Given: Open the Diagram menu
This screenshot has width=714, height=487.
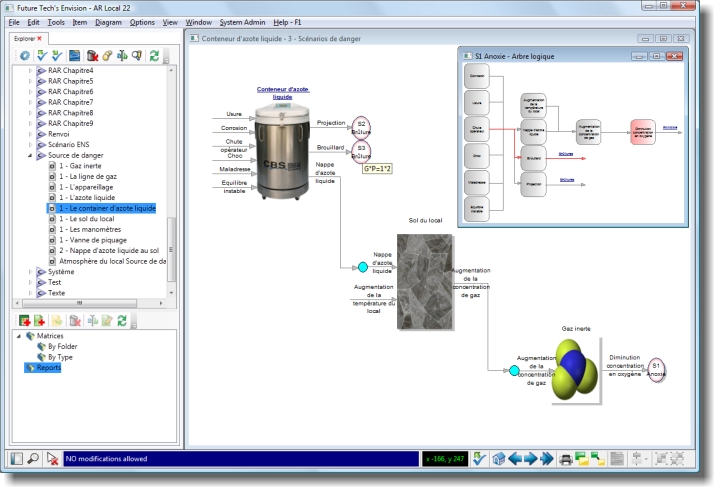Looking at the screenshot, I should pyautogui.click(x=108, y=22).
